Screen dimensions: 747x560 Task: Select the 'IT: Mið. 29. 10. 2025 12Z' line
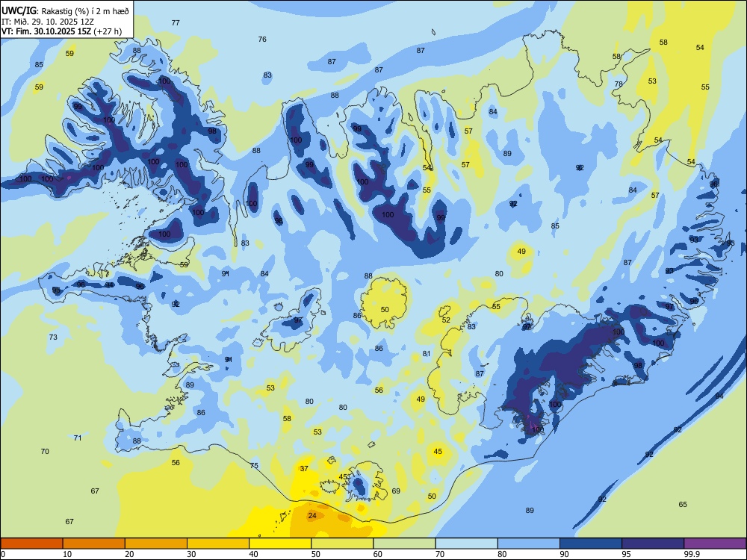(49, 22)
